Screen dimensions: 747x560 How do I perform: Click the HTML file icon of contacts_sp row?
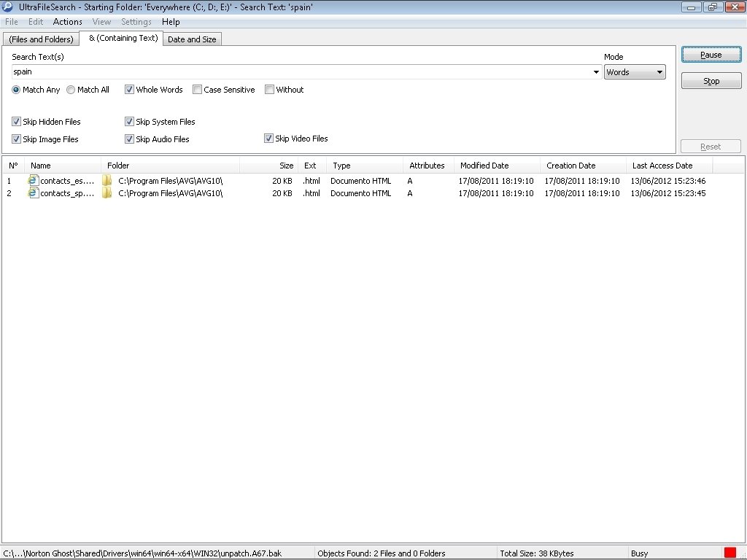tap(33, 192)
